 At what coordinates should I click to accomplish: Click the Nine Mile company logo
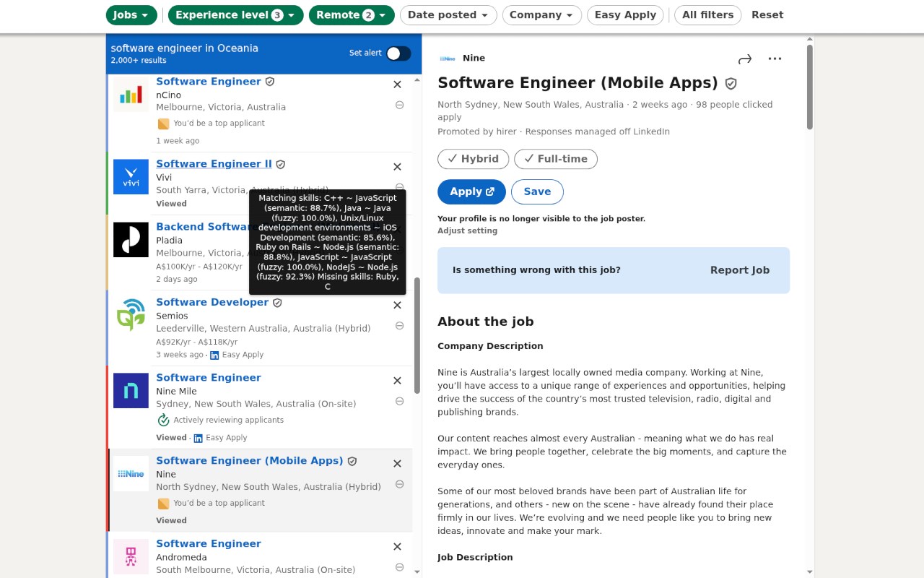[x=131, y=391]
